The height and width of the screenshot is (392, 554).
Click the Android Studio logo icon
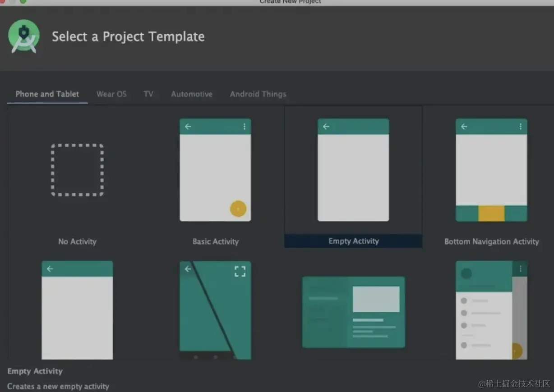click(24, 36)
